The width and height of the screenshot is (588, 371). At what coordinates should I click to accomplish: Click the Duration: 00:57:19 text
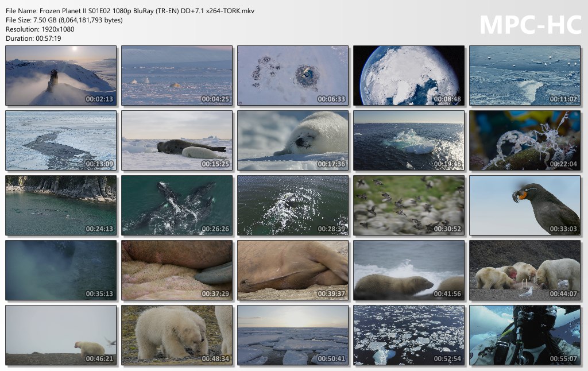tap(33, 38)
